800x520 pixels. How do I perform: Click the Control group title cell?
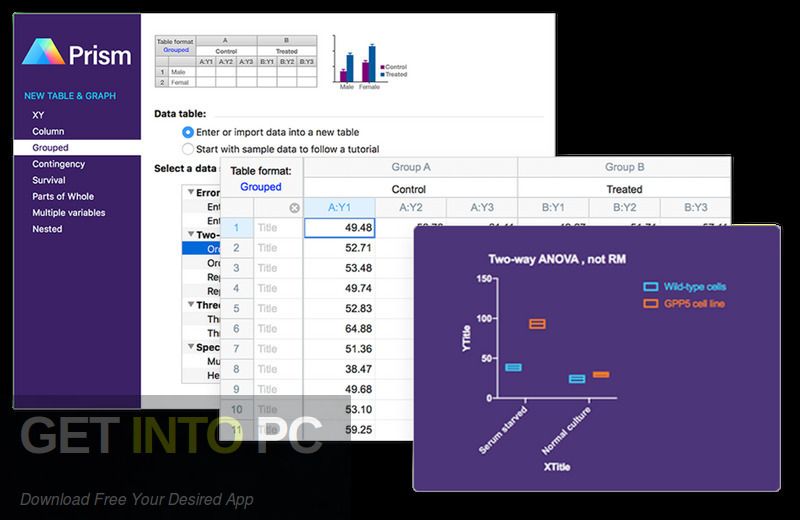(x=411, y=189)
